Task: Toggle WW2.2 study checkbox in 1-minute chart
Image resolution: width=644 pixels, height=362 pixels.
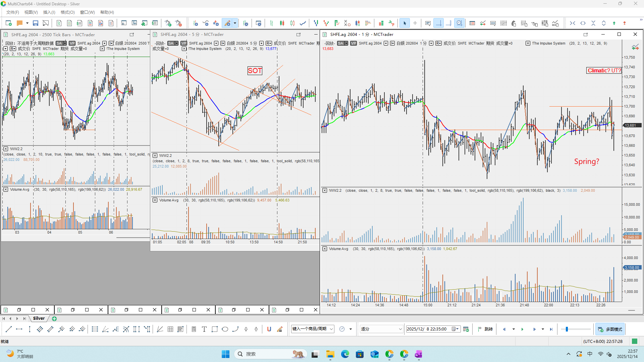Action: 325,190
